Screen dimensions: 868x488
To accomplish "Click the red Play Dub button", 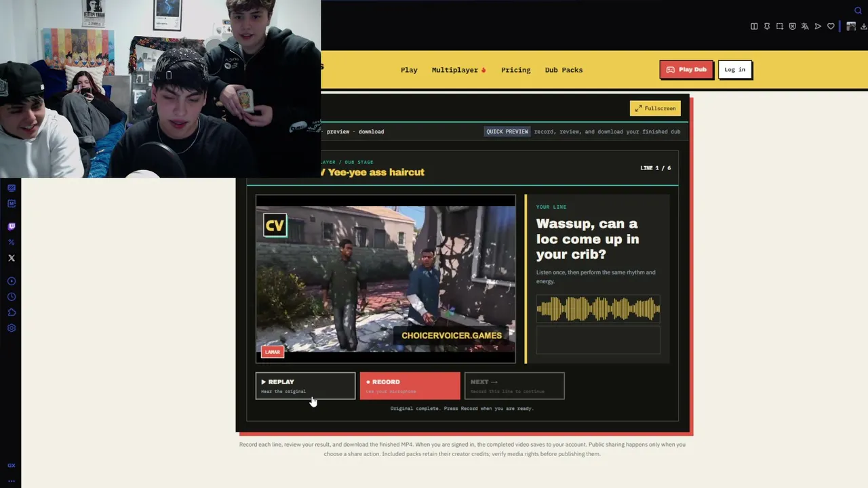I will click(x=686, y=69).
